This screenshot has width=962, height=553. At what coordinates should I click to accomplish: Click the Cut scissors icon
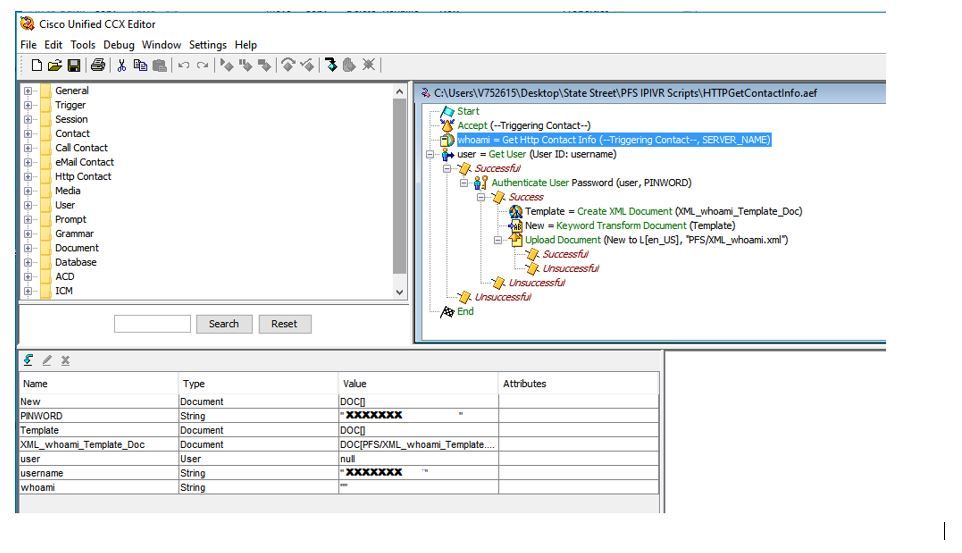pos(121,65)
